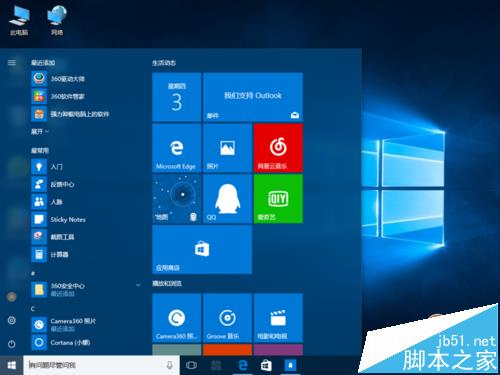500x375 pixels.
Task: Click the calendar tile showing 3
Action: [x=177, y=97]
